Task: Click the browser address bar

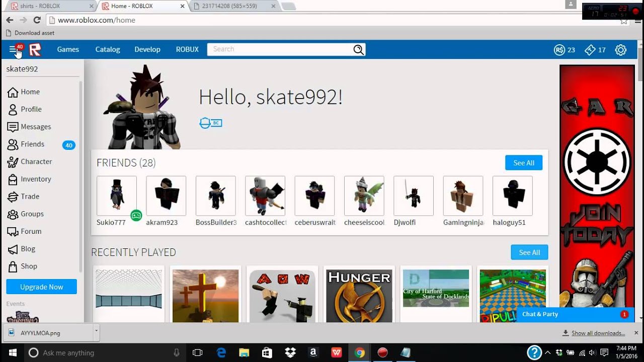Action: [x=332, y=20]
